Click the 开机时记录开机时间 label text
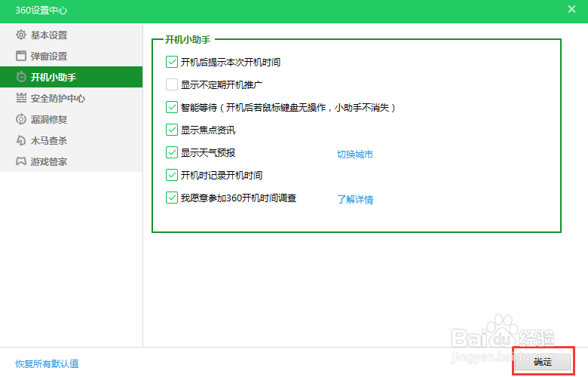588x377 pixels. [222, 175]
